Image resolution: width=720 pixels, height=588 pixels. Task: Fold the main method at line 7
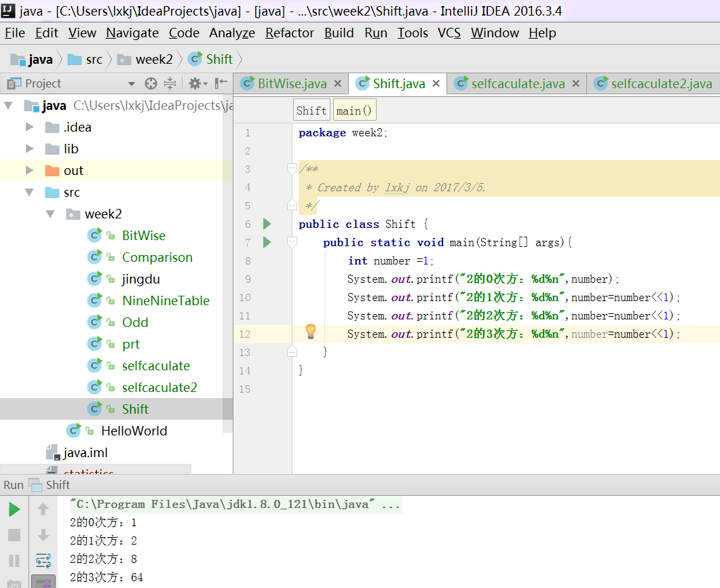tap(292, 242)
